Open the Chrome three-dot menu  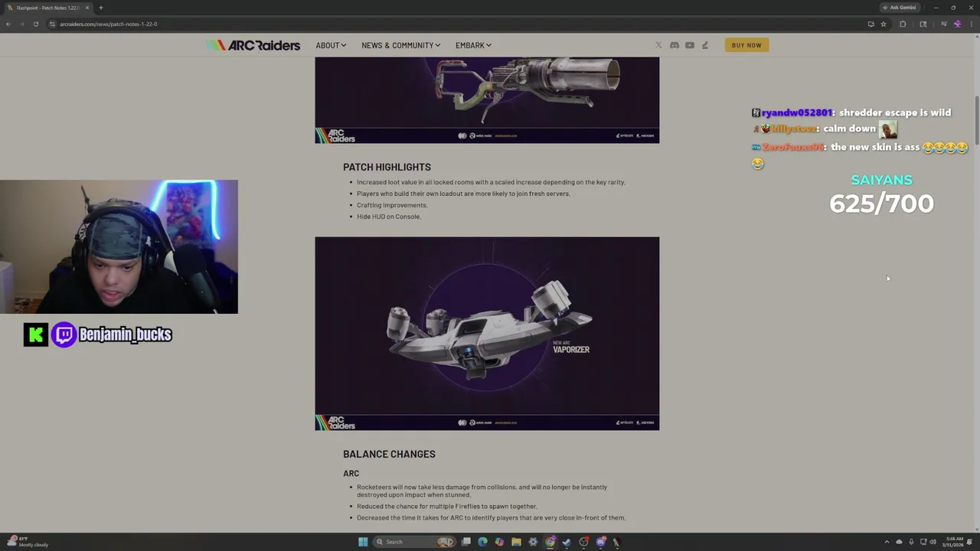972,24
